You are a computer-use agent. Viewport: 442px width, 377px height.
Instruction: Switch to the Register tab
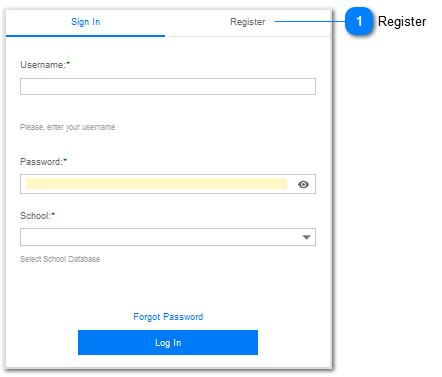click(x=247, y=22)
